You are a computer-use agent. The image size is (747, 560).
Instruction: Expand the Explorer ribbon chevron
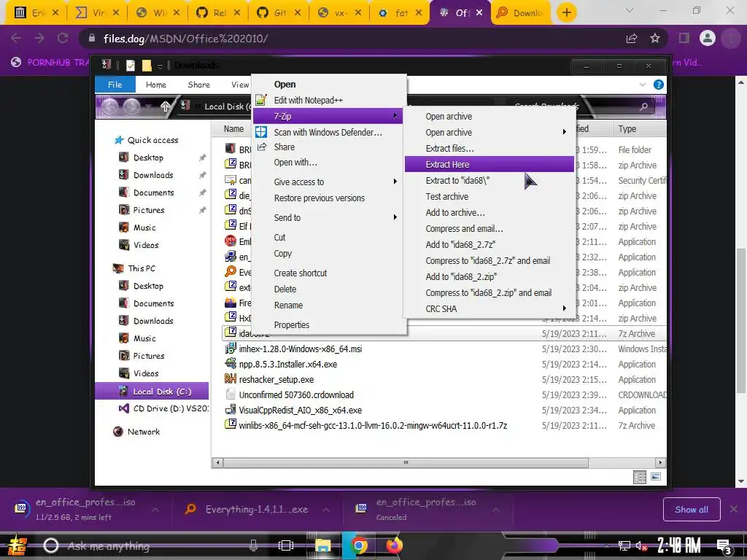point(642,85)
